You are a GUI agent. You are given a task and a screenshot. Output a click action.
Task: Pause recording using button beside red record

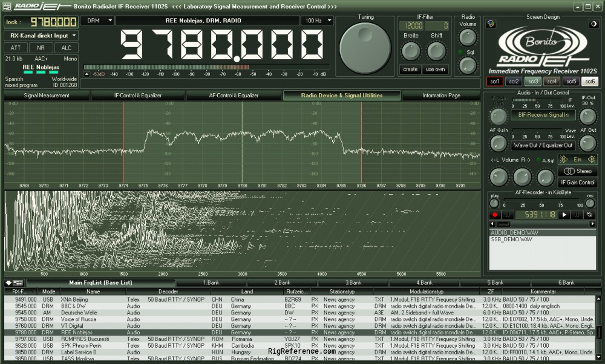click(507, 215)
